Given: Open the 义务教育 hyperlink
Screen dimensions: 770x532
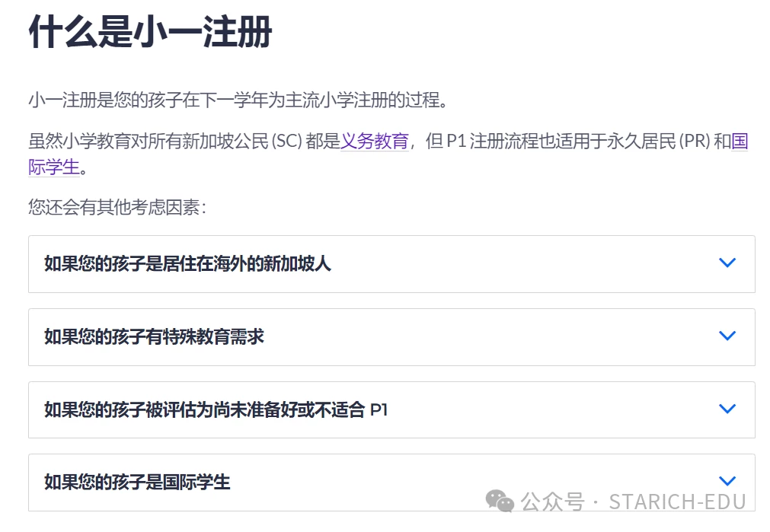Looking at the screenshot, I should [375, 142].
